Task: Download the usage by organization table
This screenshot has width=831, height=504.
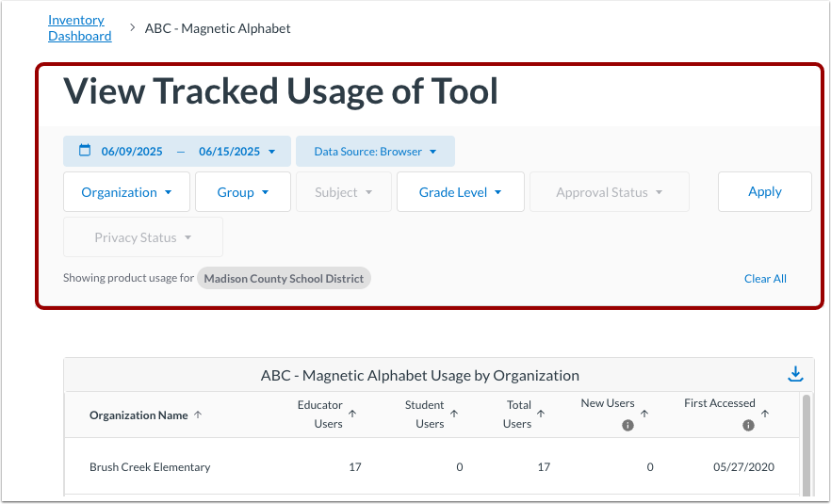Action: tap(795, 374)
